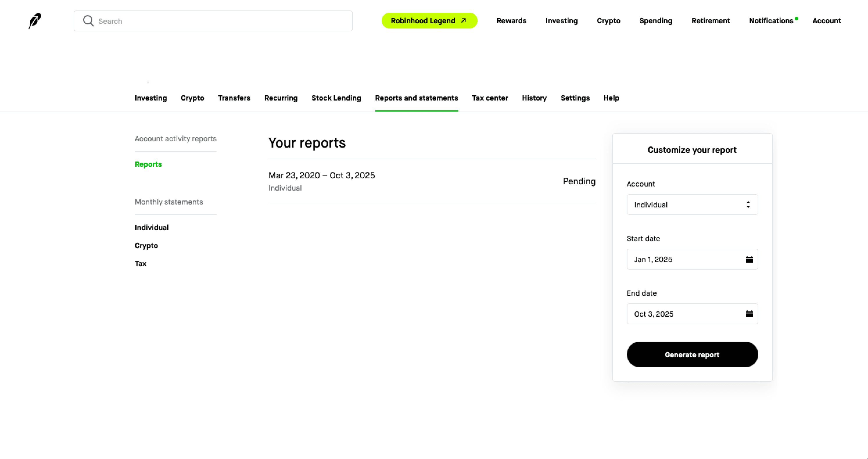This screenshot has width=868, height=459.
Task: Open the End date calendar icon
Action: 749,314
